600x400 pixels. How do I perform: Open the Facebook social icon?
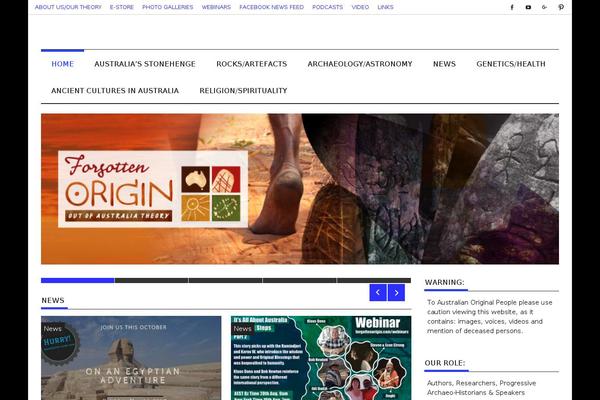click(x=512, y=7)
